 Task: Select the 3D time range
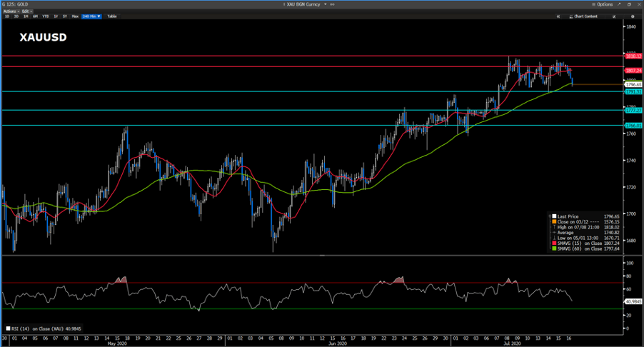tap(16, 16)
